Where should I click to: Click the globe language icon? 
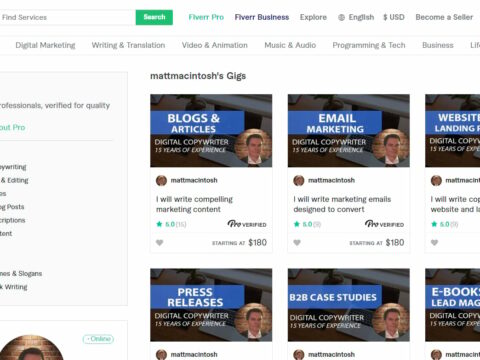pyautogui.click(x=341, y=17)
